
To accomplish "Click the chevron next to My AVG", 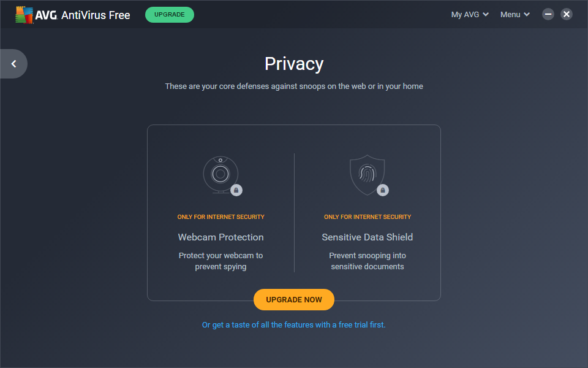I will (486, 15).
